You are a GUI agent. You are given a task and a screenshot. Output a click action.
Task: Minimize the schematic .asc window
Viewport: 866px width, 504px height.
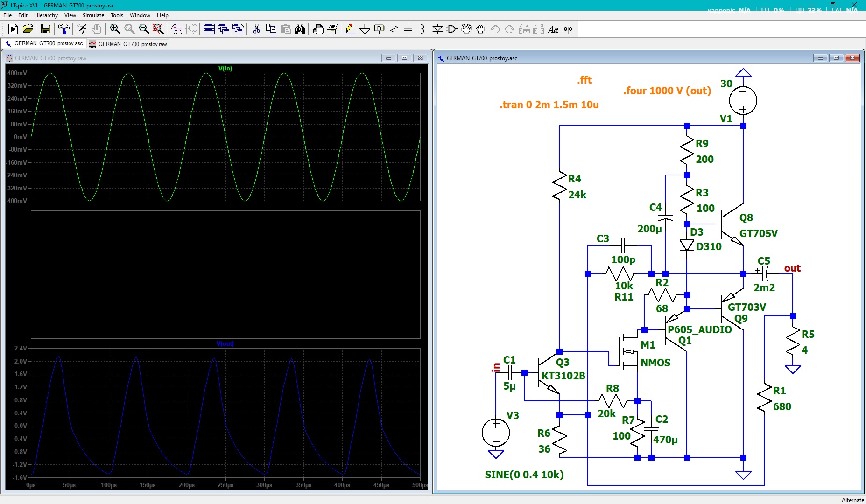tap(820, 58)
